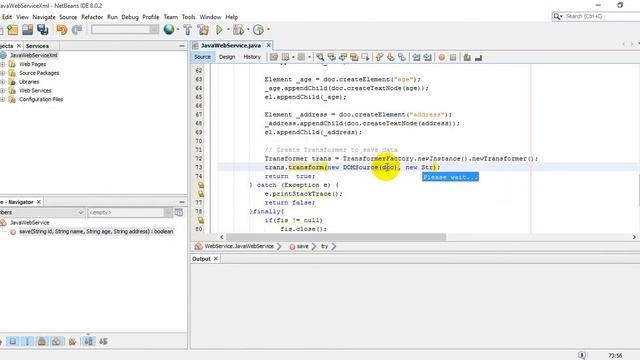Toggle Sort by Name in Navigator
The height and width of the screenshot is (360, 640).
click(88, 341)
